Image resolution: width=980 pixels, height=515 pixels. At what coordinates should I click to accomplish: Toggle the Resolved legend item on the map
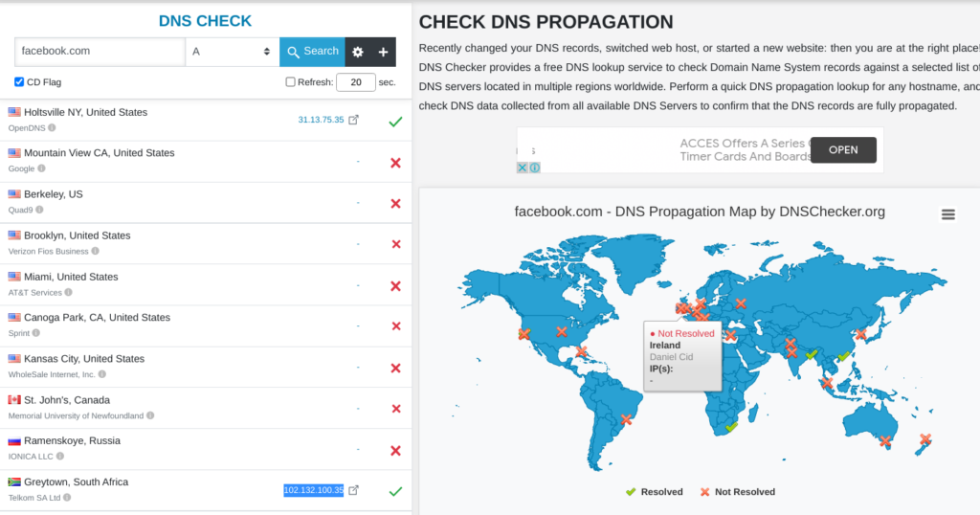655,492
